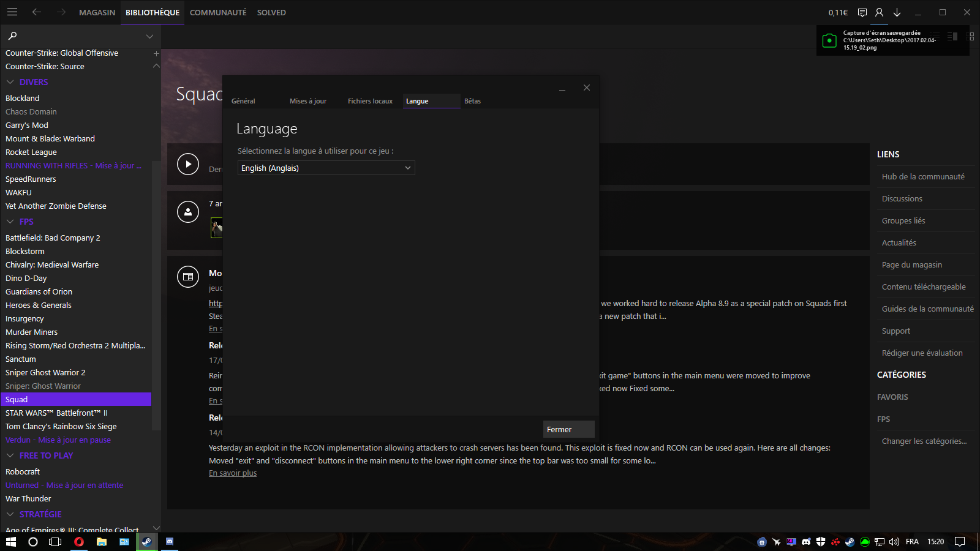Screen dimensions: 980x551
Task: Click the En savoir plus link
Action: [x=233, y=473]
